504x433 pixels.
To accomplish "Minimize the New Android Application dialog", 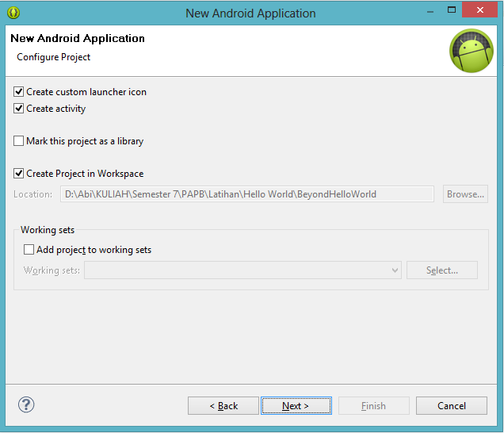I will [430, 10].
